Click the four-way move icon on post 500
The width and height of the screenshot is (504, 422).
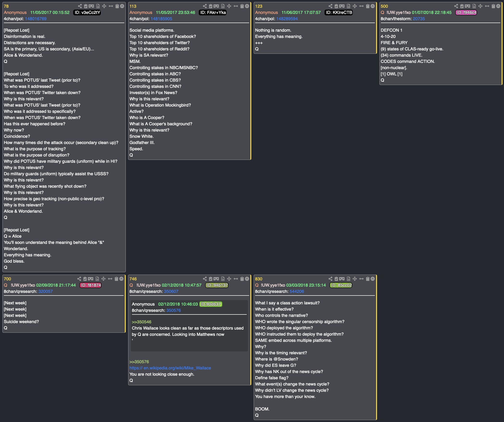pos(480,6)
